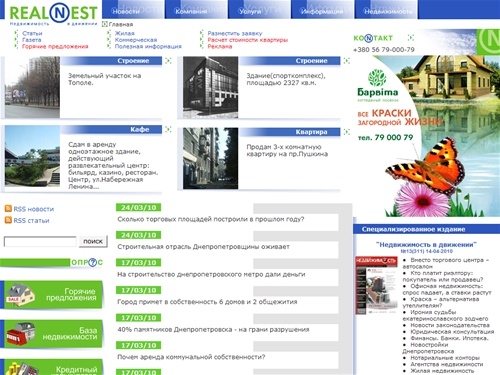Open Полезная информация link
This screenshot has height=375, width=500.
click(x=148, y=46)
